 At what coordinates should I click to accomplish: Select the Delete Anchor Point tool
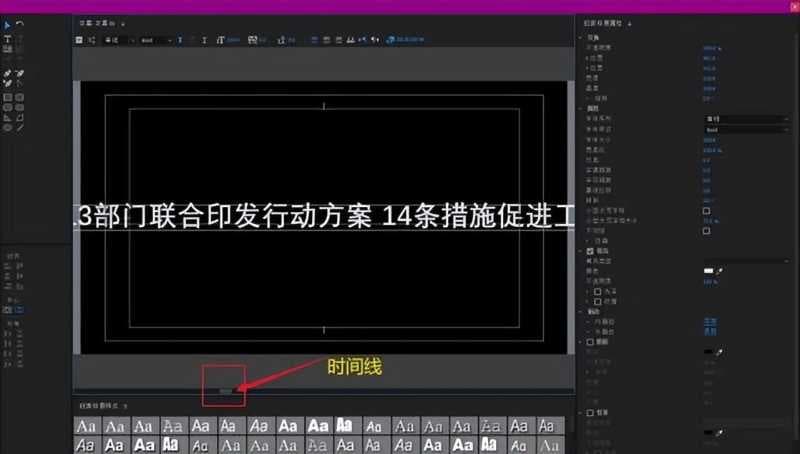coord(19,73)
